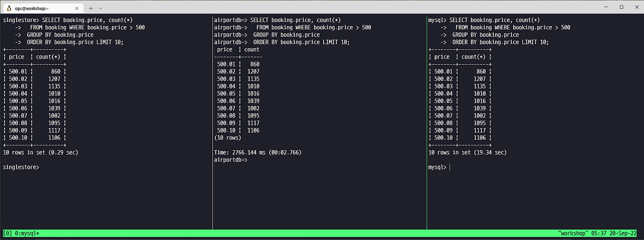Click "10 rows in set (0.29 sec)" in singlestore pane
This screenshot has height=240, width=644.
click(40, 152)
